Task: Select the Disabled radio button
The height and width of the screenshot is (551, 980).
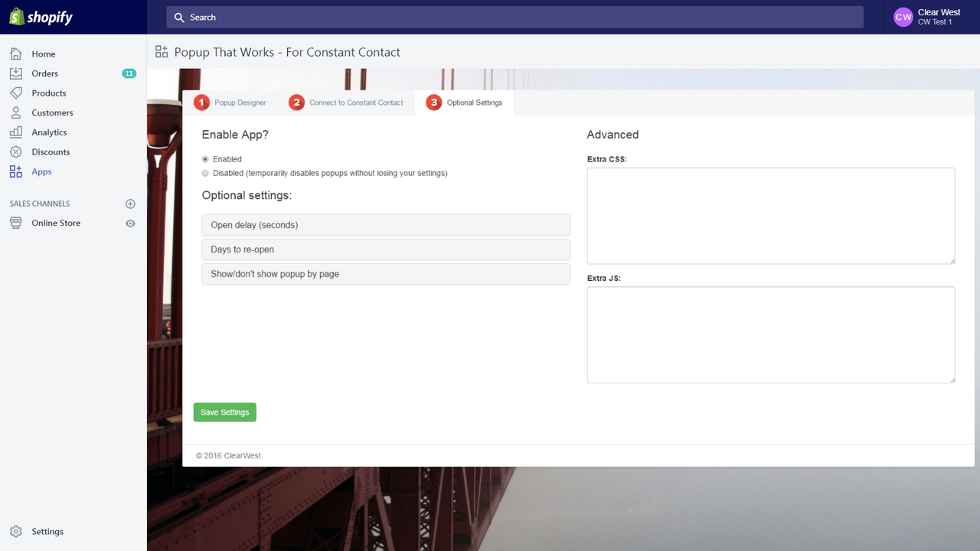Action: click(x=205, y=173)
